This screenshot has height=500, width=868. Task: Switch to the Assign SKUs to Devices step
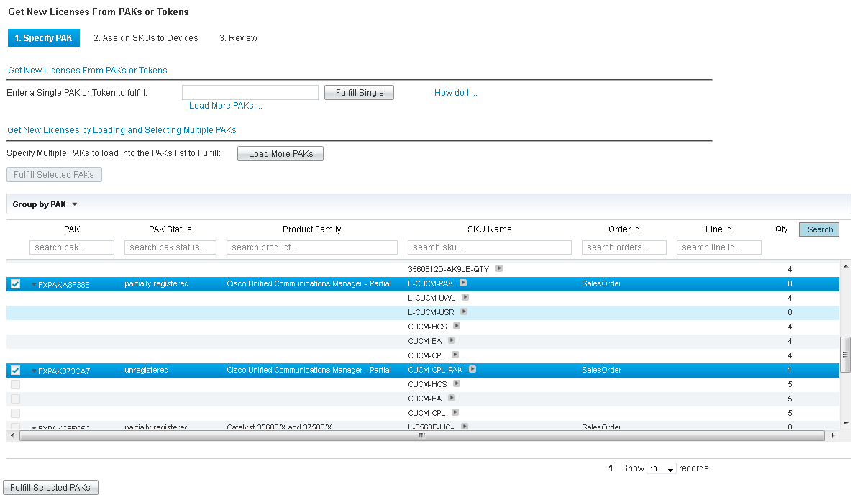click(x=146, y=37)
